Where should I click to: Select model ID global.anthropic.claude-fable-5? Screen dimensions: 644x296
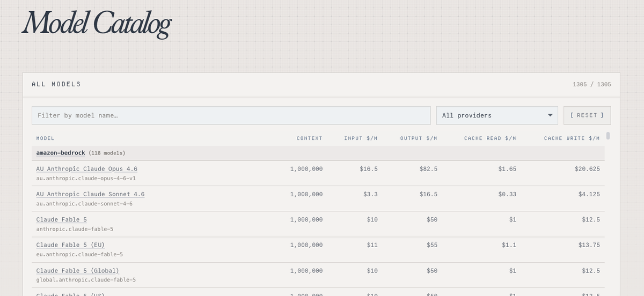(86, 280)
